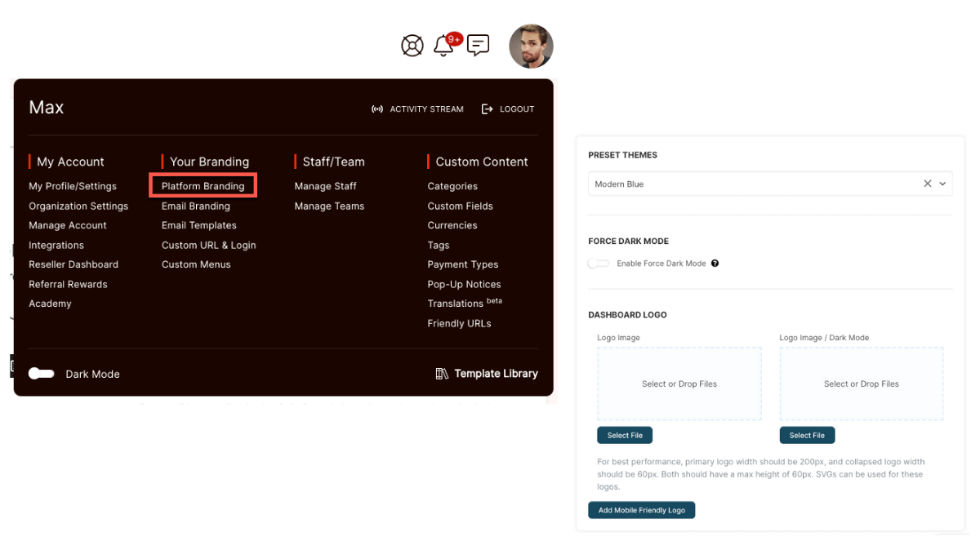Screen dimensions: 980x559
Task: Open Email Templates in Your Branding
Action: coord(198,225)
